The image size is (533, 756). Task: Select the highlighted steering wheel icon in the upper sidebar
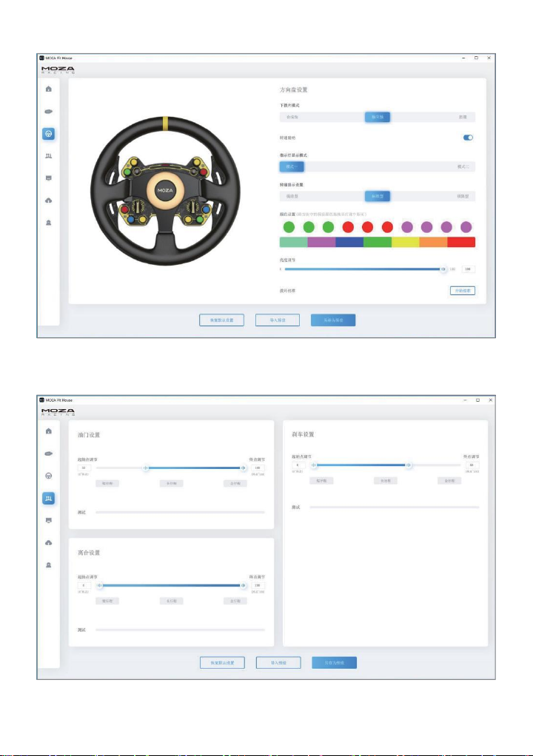pyautogui.click(x=49, y=134)
